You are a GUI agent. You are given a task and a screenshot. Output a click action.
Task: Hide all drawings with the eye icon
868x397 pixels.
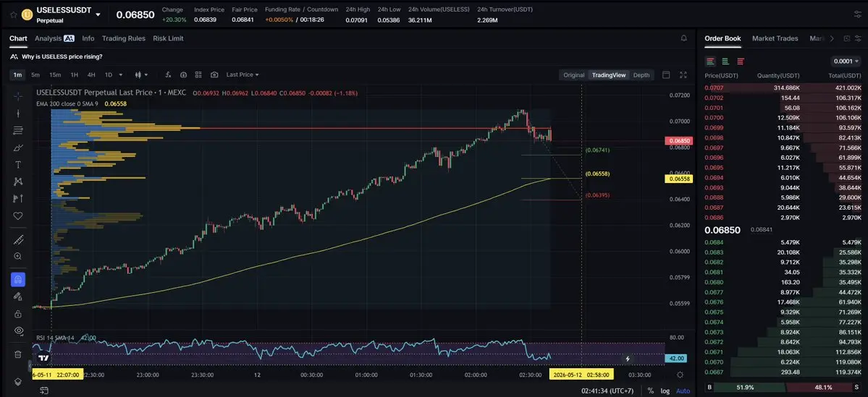(17, 330)
